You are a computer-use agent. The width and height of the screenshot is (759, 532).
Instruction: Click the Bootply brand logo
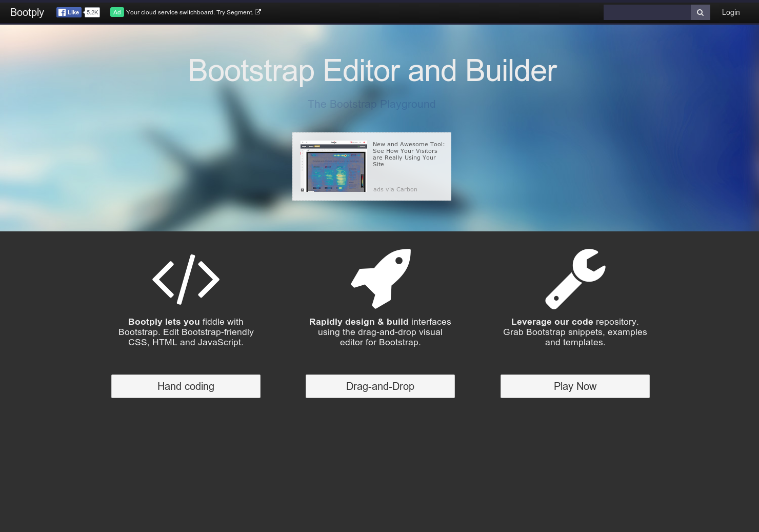tap(27, 12)
